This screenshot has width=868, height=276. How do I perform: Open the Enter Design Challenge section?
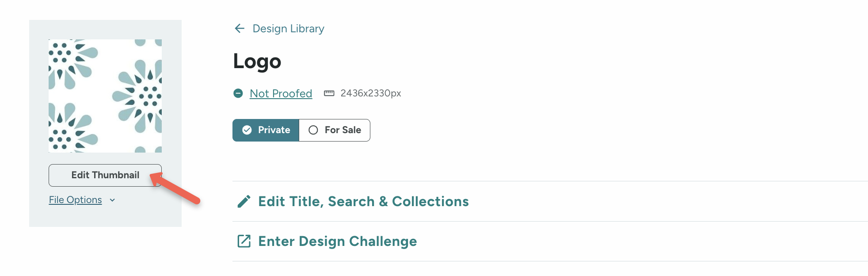pyautogui.click(x=337, y=241)
